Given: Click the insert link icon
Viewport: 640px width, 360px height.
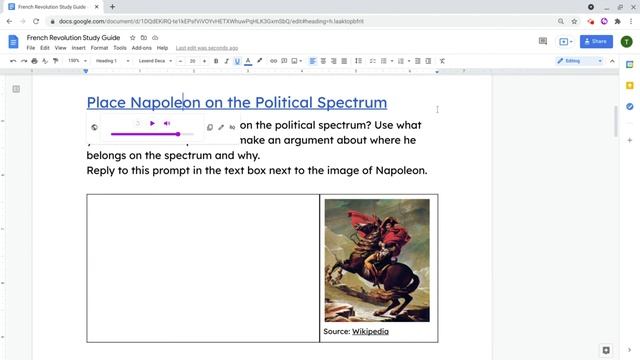Looking at the screenshot, I should [x=273, y=61].
